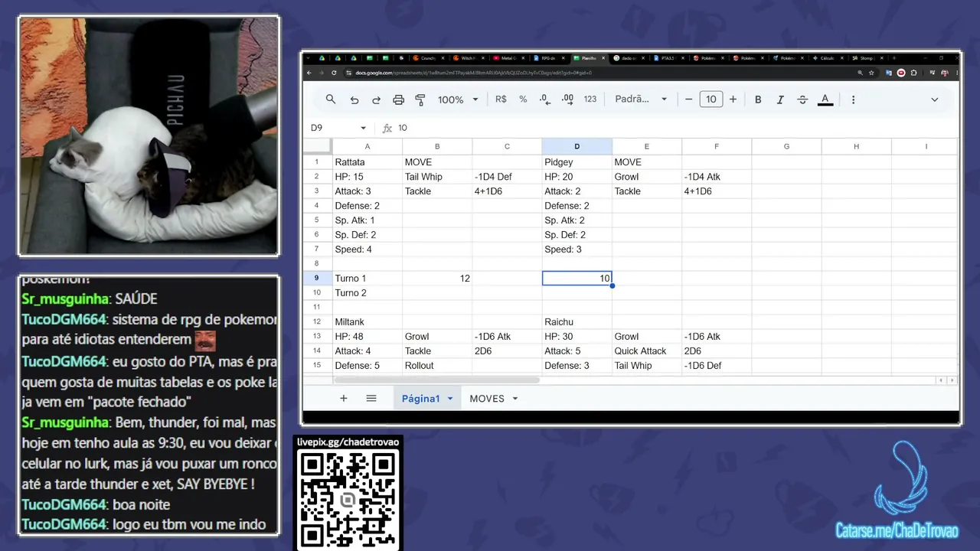Toggle bold formatting
Screen dimensions: 980x551
coord(758,99)
